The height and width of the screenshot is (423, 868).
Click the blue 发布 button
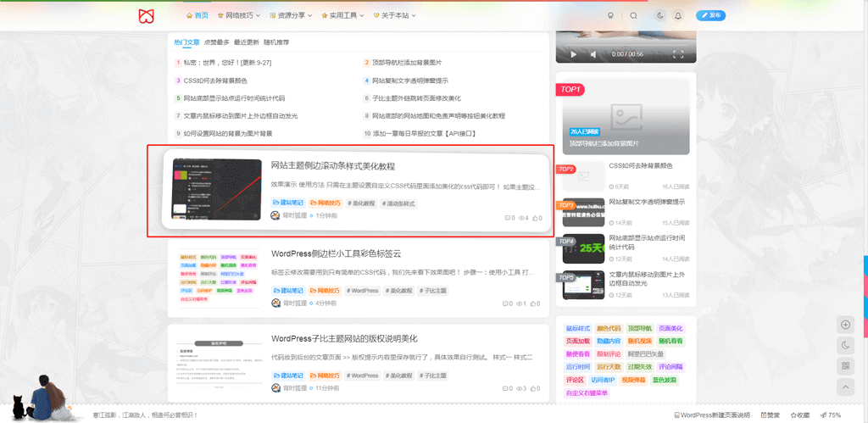pos(710,15)
